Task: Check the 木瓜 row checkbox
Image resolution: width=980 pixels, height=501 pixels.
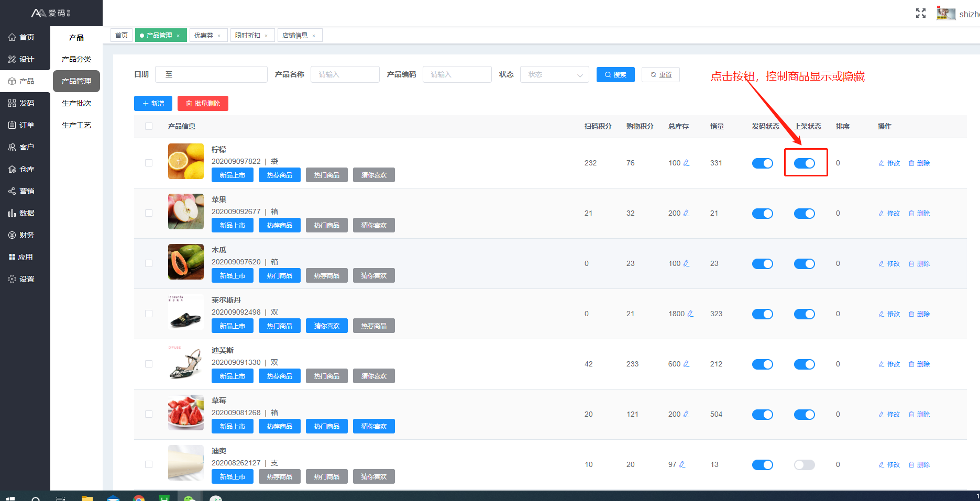Action: [x=149, y=263]
